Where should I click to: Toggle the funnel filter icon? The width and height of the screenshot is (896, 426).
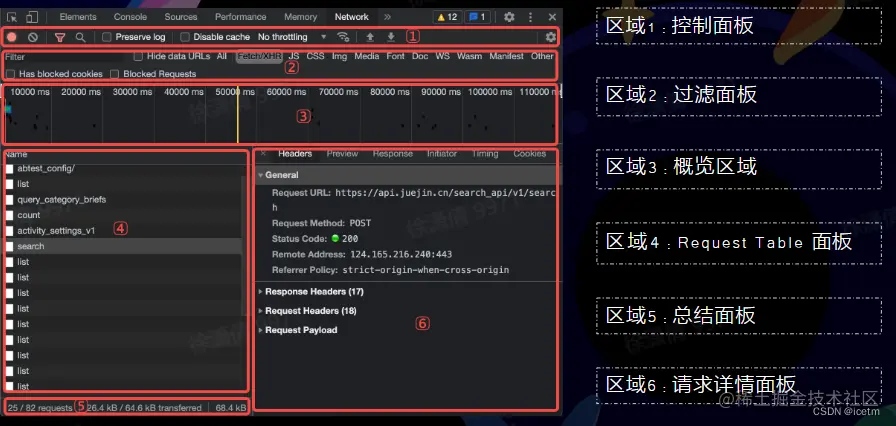pos(59,37)
